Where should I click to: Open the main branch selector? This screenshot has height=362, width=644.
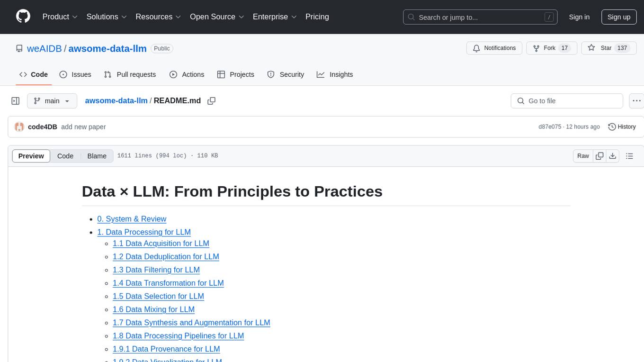[x=52, y=101]
